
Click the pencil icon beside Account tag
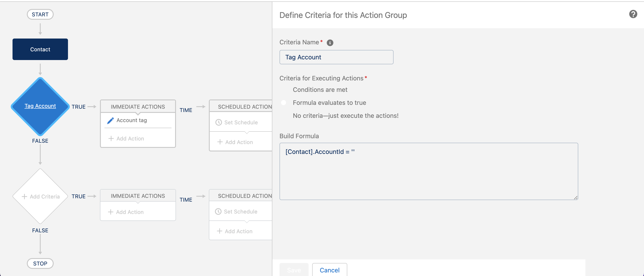pos(110,121)
